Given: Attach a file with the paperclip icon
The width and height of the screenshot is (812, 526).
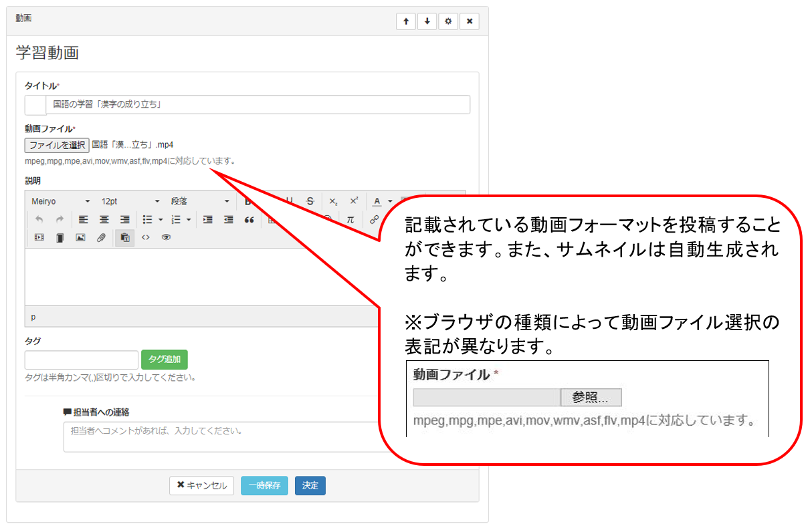Looking at the screenshot, I should (101, 237).
